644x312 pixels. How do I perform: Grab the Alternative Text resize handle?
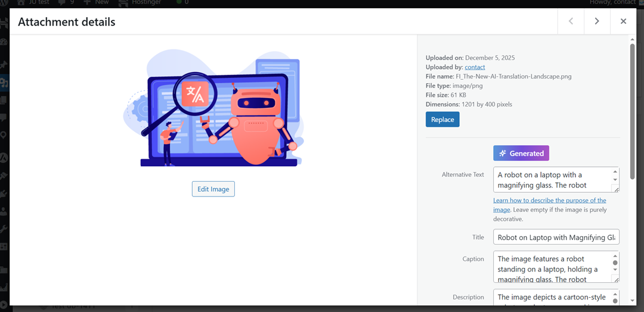click(x=616, y=189)
